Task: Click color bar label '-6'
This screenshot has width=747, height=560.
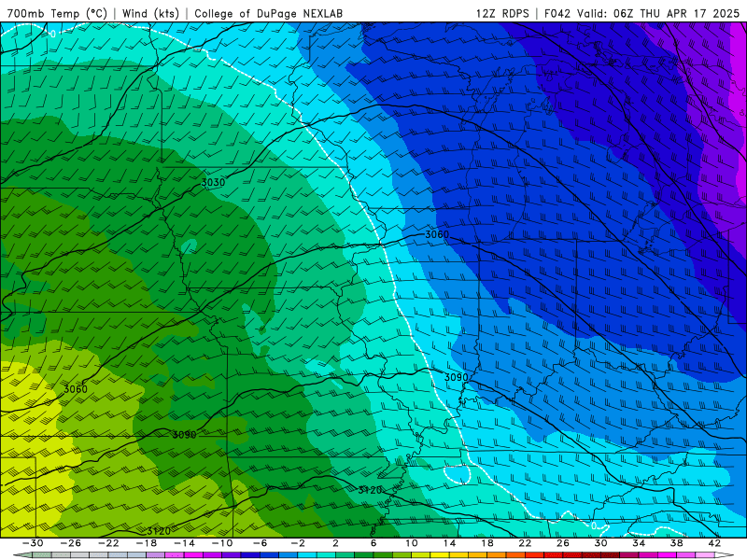Action: point(261,543)
